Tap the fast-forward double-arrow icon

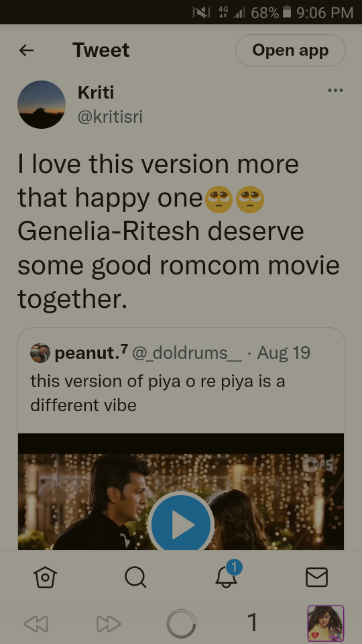tap(109, 624)
